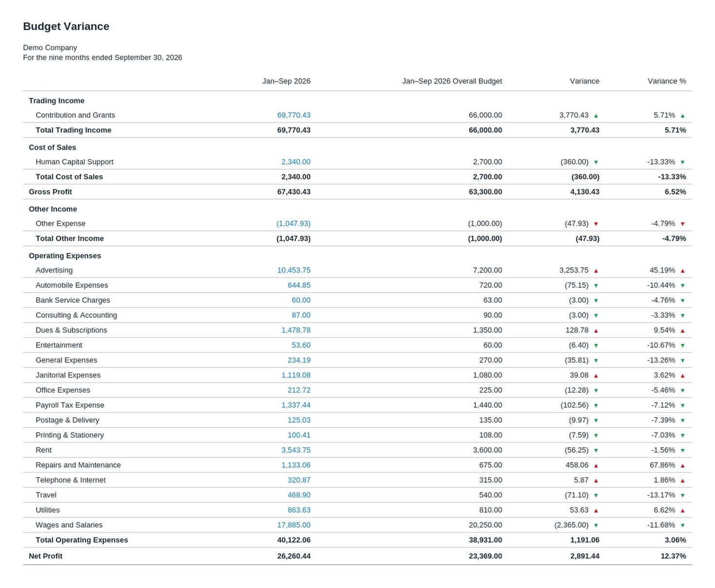Open Postage & Delivery amount 125.03
The image size is (715, 588).
click(x=299, y=420)
